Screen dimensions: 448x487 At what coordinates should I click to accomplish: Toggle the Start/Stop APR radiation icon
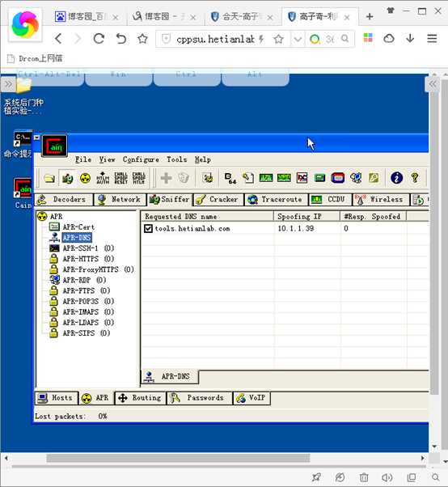[85, 178]
